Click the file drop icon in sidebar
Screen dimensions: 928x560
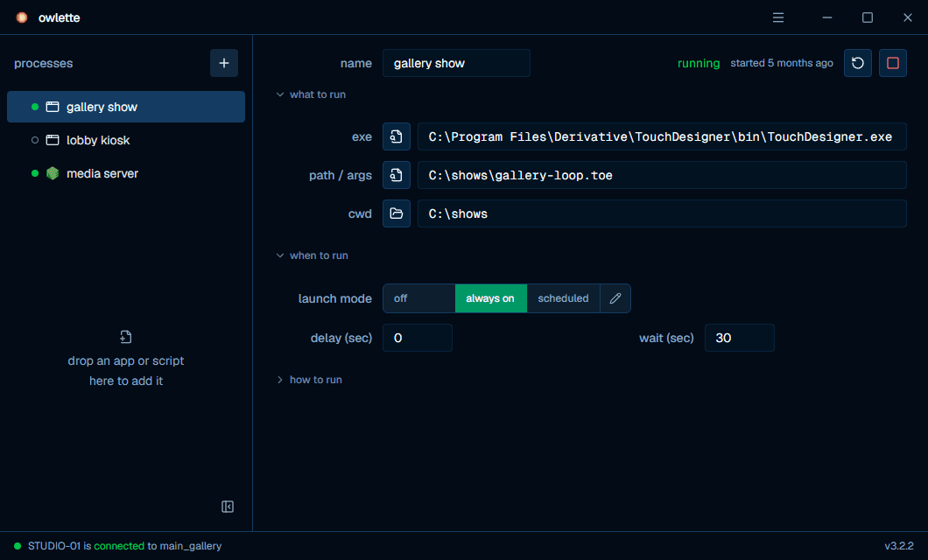(125, 337)
